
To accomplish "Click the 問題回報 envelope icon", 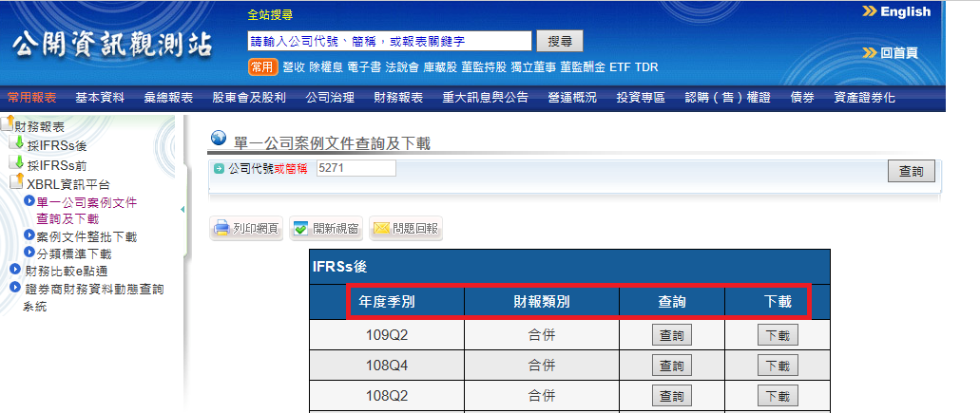I will click(x=381, y=229).
